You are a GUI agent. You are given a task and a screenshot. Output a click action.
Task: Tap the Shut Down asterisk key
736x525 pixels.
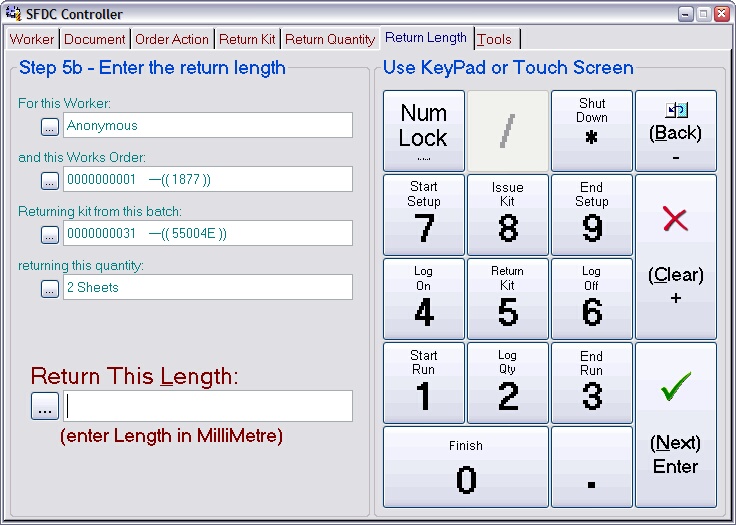point(592,131)
